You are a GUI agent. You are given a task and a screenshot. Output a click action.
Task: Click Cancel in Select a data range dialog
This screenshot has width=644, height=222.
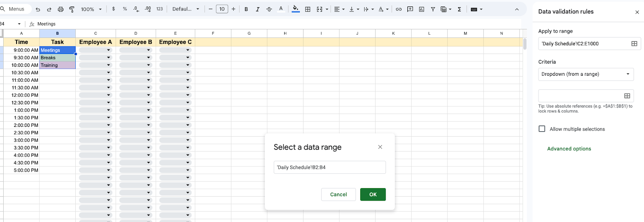click(338, 194)
